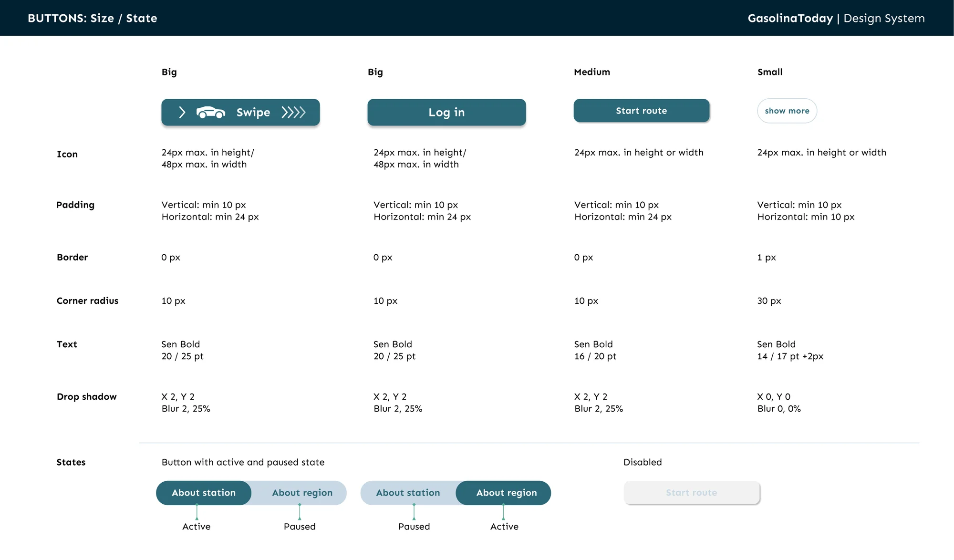This screenshot has width=954, height=560.
Task: Click the Icon row label
Action: (67, 154)
